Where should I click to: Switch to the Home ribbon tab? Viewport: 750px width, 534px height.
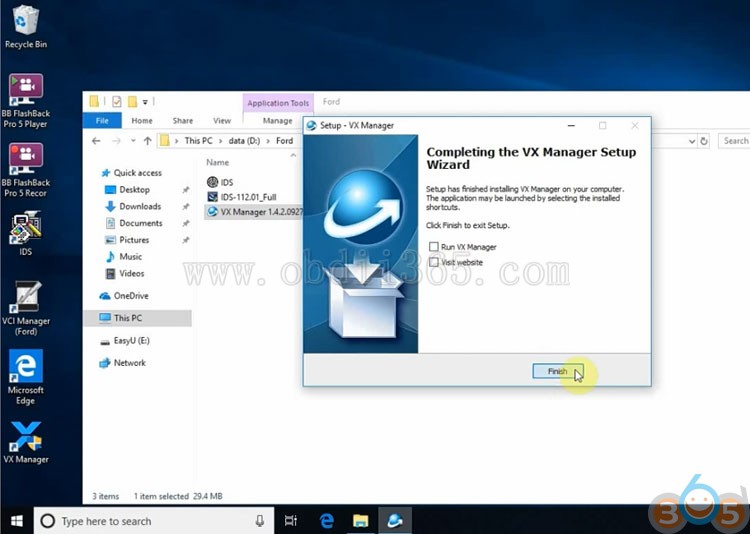pyautogui.click(x=142, y=121)
